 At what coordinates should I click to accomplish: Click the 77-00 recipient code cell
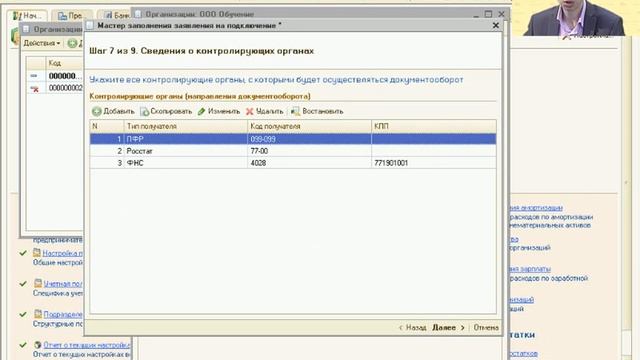[309, 151]
